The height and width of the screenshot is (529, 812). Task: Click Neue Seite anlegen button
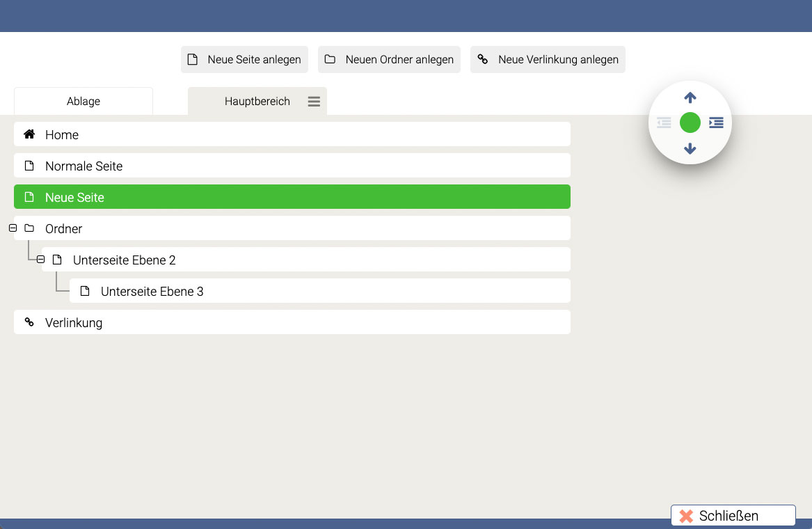point(244,60)
